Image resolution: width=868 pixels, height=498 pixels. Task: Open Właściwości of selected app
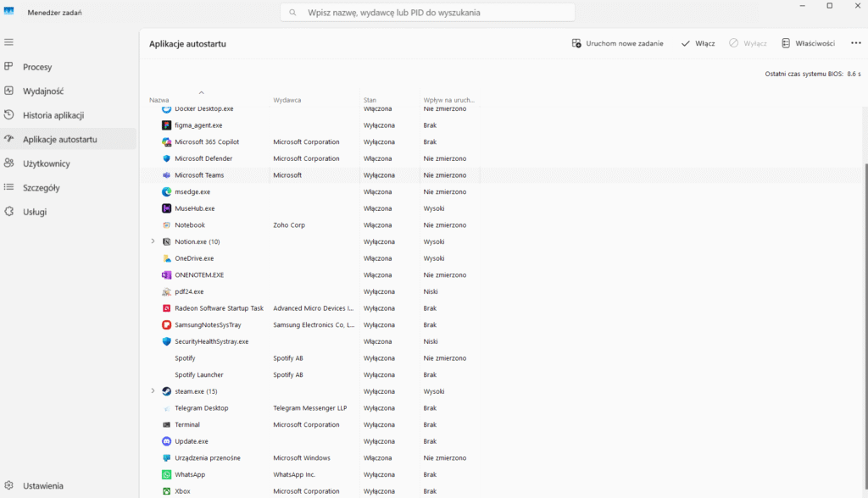pos(808,43)
